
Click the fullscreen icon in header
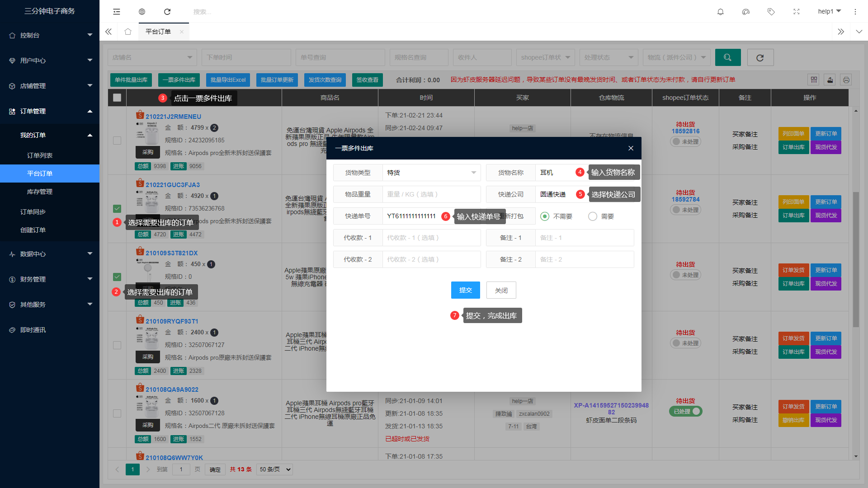(797, 12)
